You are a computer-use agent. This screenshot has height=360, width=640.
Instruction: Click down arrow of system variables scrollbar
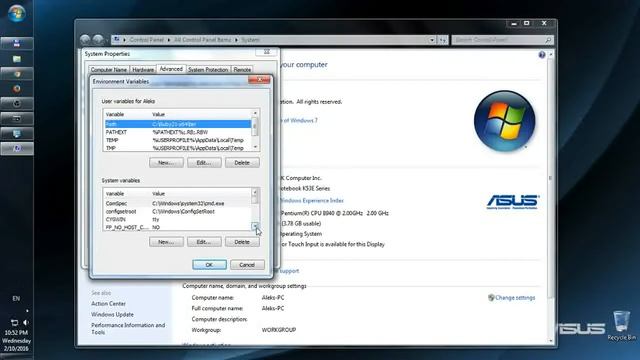[x=255, y=226]
